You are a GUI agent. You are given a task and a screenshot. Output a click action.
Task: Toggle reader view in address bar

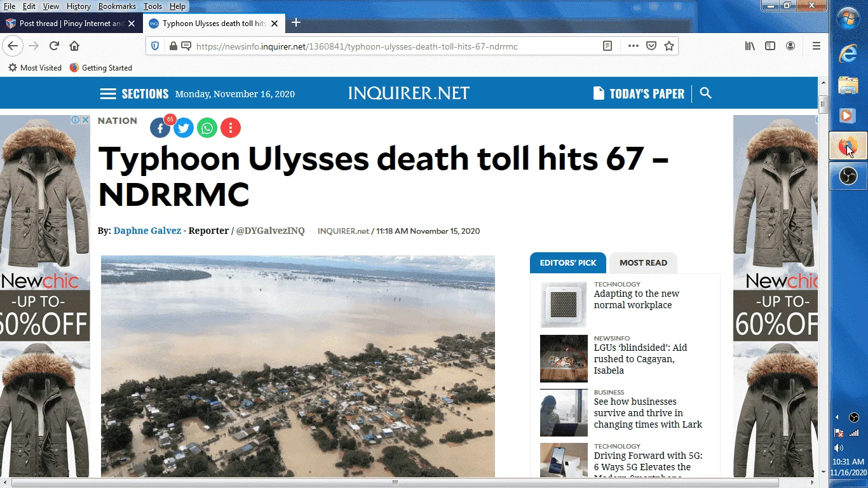(x=607, y=46)
